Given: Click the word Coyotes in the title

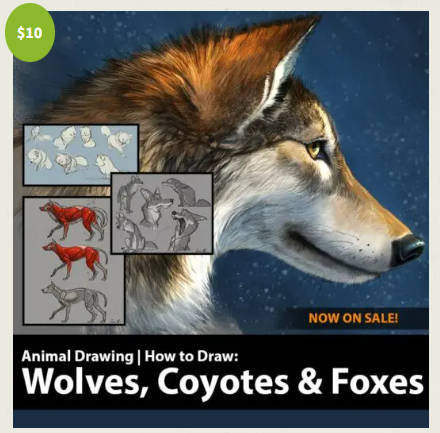Looking at the screenshot, I should point(223,382).
